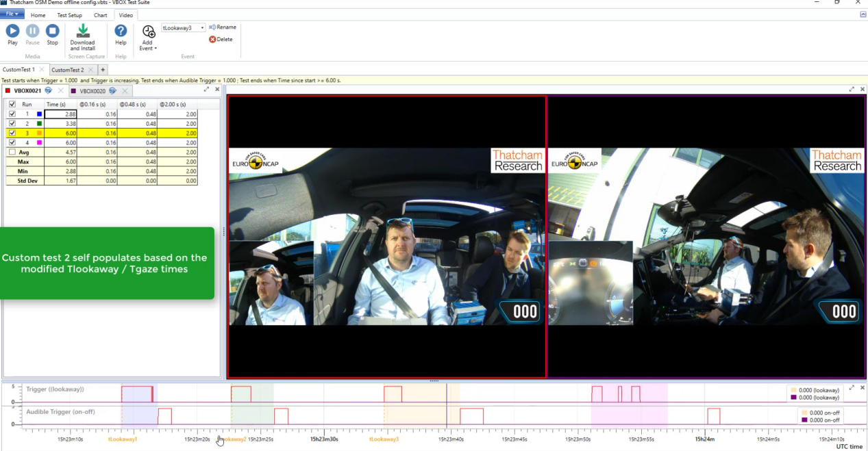Open the File menu
The image size is (868, 451).
tap(12, 14)
